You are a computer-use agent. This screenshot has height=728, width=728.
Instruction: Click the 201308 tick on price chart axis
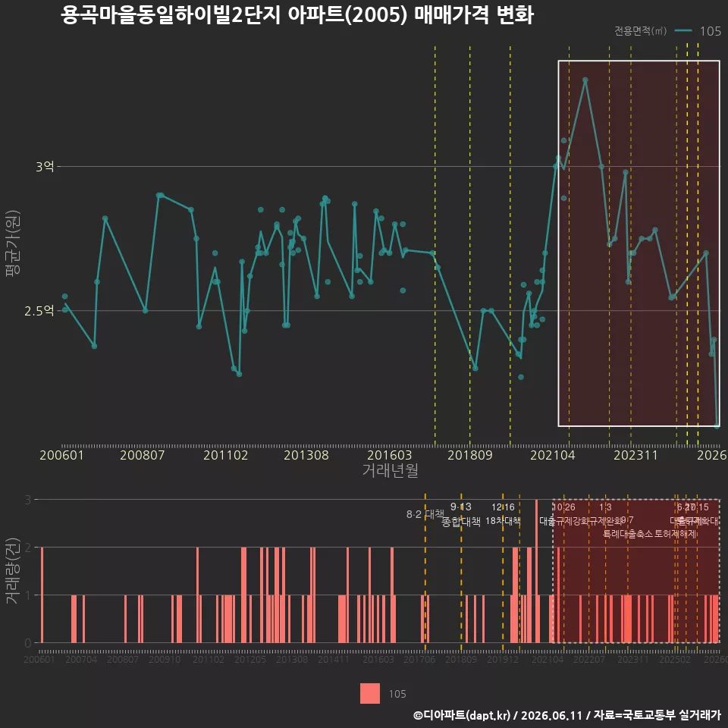306,454
